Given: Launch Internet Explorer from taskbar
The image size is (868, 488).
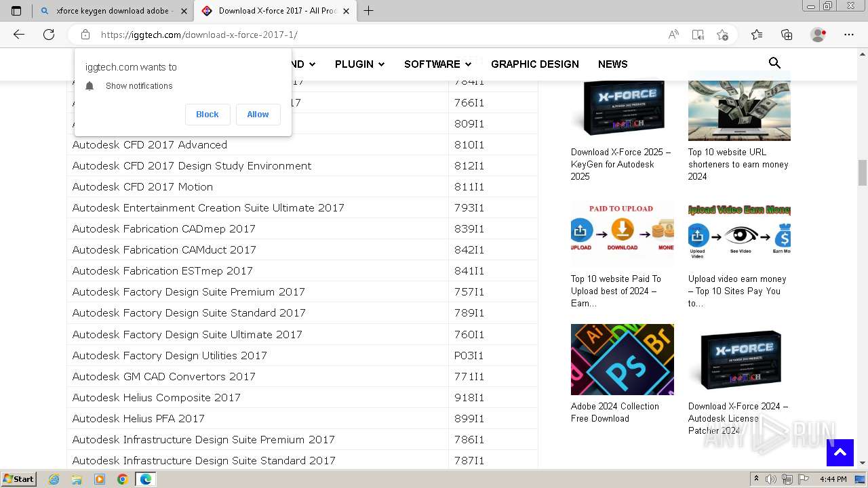Looking at the screenshot, I should (54, 479).
